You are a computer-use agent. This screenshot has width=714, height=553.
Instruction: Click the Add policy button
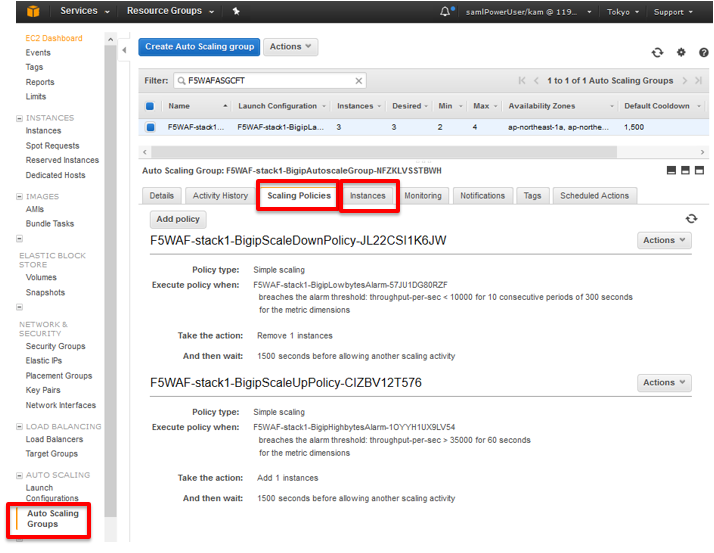[178, 219]
